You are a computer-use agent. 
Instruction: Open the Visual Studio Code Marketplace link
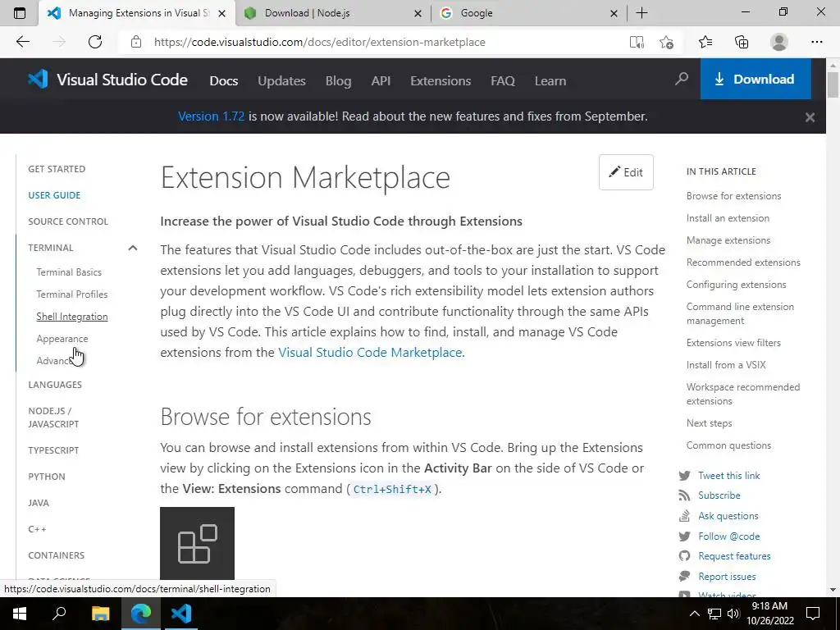pos(372,353)
